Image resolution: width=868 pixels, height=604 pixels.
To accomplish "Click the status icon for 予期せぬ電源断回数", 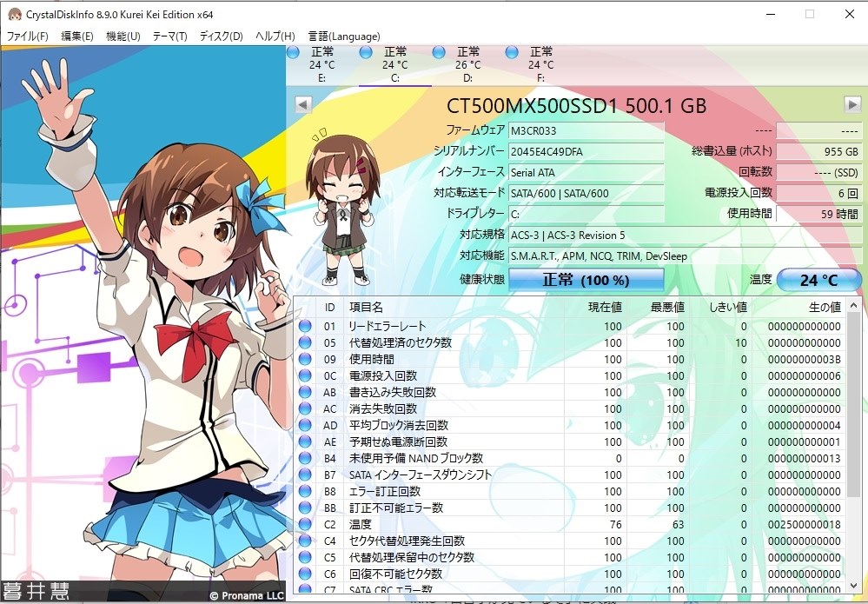I will 305,441.
